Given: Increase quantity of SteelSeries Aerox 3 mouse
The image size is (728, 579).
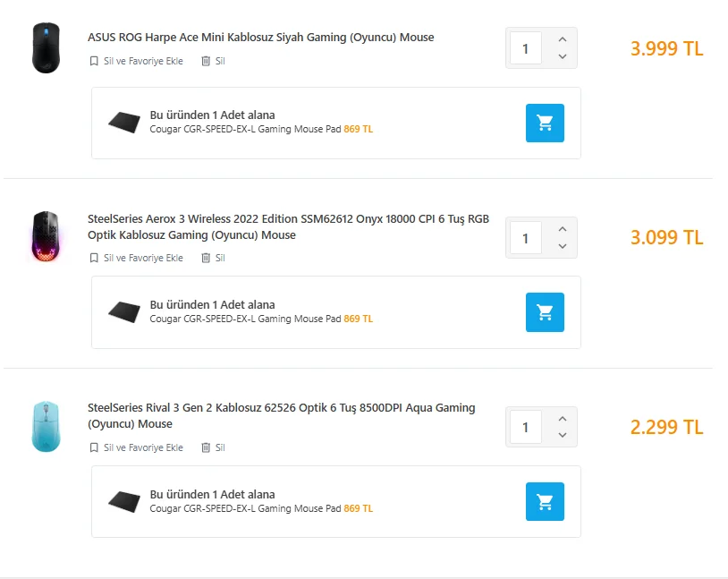Looking at the screenshot, I should [x=563, y=229].
